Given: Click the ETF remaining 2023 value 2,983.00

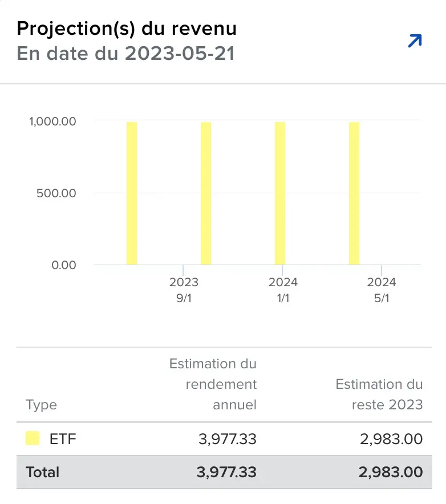Looking at the screenshot, I should click(391, 439).
